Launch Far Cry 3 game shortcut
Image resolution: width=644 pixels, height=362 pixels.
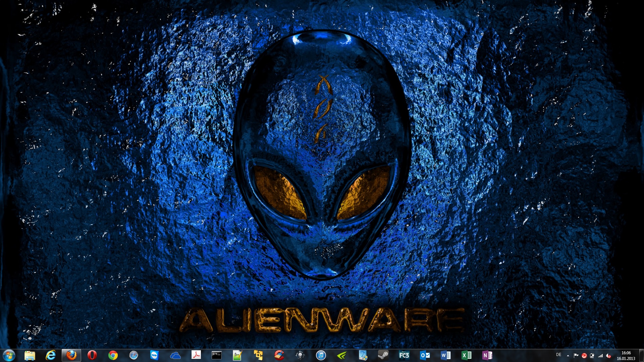tap(404, 355)
